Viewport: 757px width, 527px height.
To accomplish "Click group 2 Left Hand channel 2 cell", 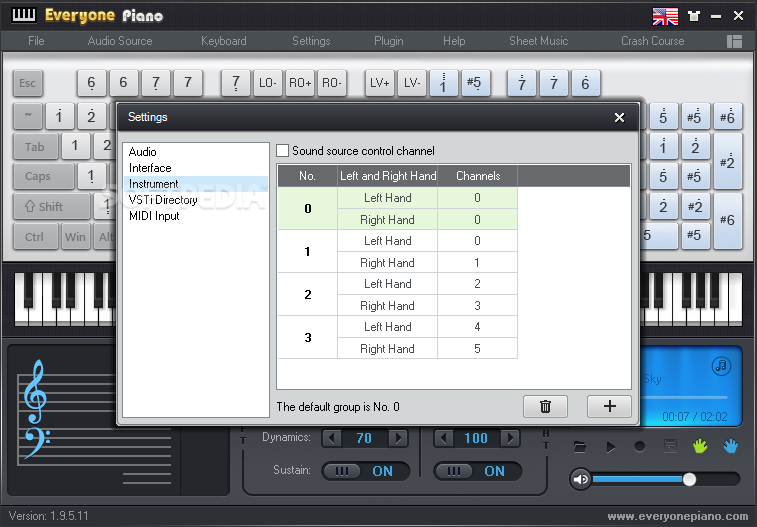I will pyautogui.click(x=477, y=284).
